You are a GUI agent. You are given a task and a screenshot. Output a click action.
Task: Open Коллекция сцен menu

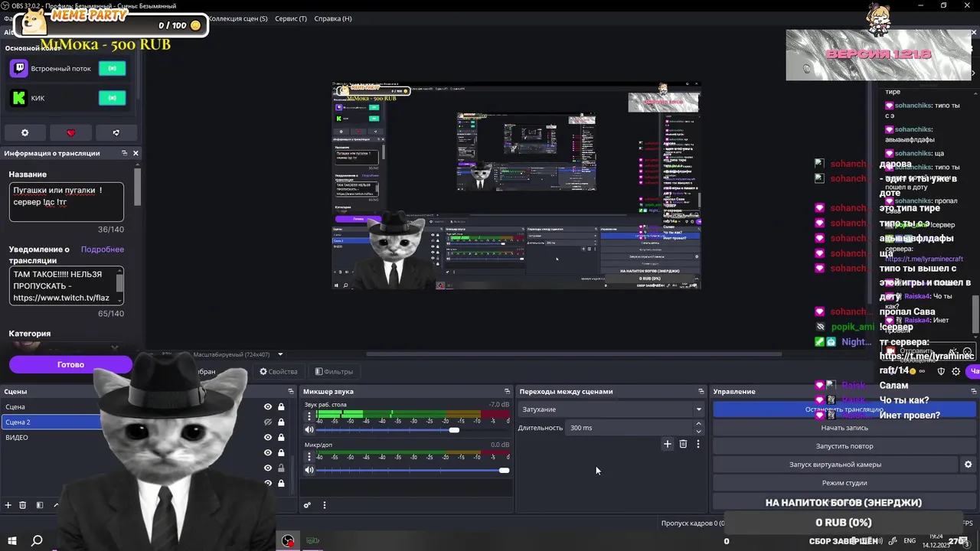239,18
